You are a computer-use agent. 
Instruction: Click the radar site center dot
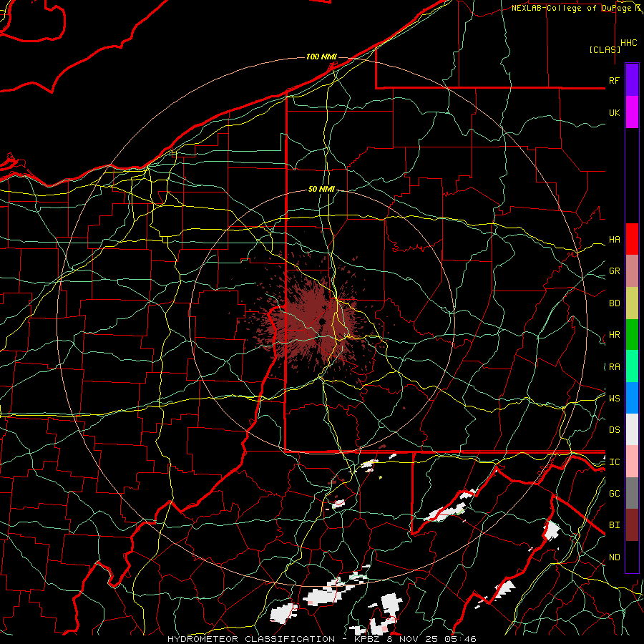click(323, 321)
